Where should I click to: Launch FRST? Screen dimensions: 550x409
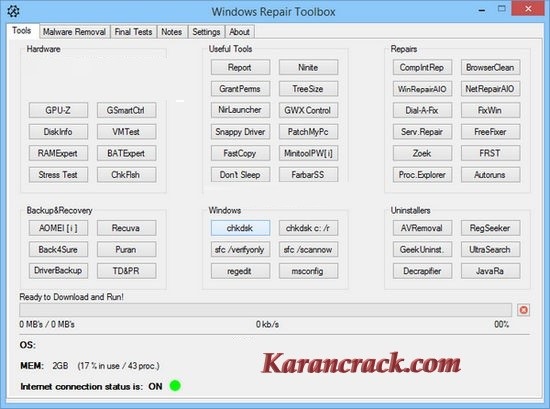tap(490, 153)
